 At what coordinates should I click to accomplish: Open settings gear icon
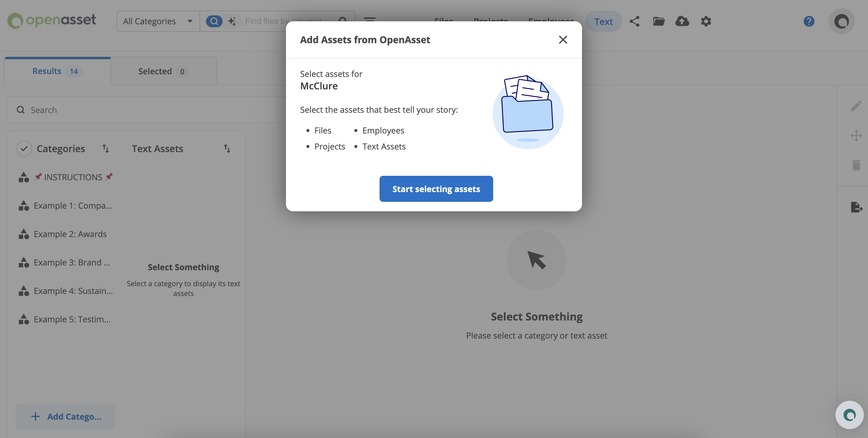coord(706,21)
